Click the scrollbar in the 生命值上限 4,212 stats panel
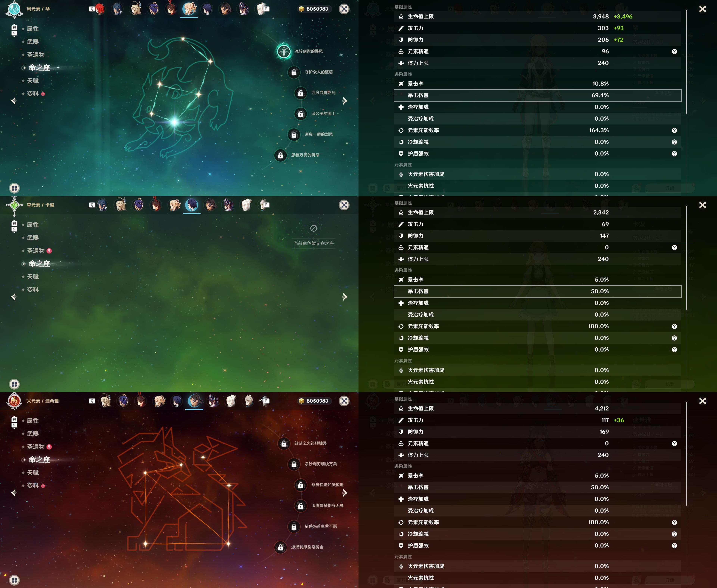 (687, 454)
